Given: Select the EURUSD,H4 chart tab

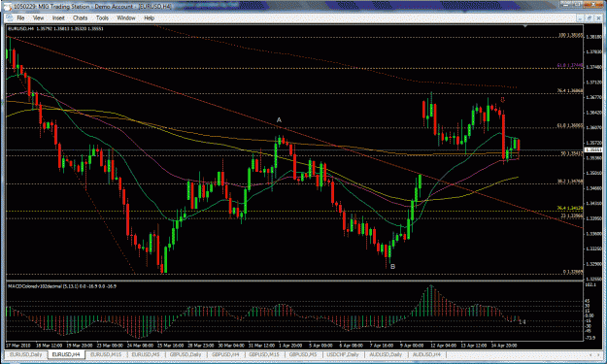Looking at the screenshot, I should tap(66, 354).
